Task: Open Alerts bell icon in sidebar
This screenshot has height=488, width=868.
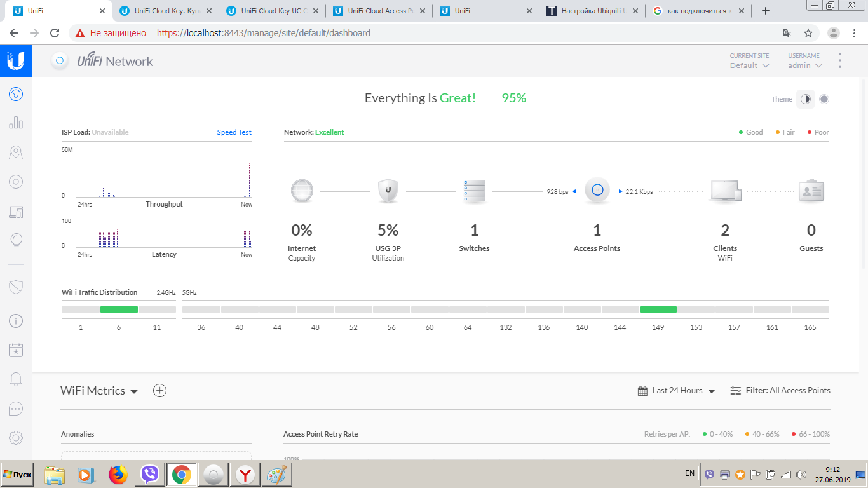Action: 16,379
